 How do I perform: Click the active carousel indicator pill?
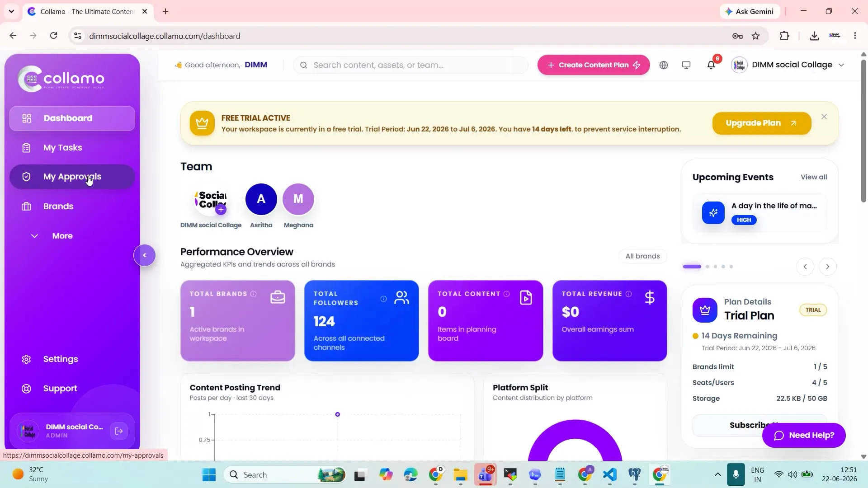[x=692, y=267]
